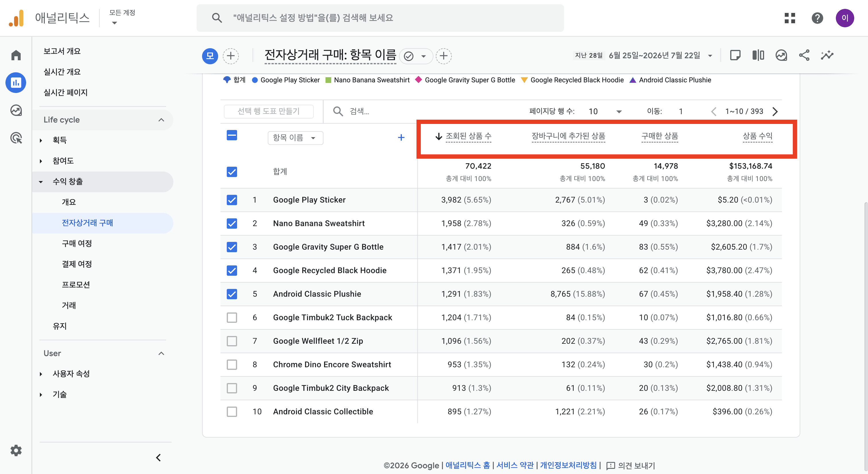Add a dimension with blue plus icon

click(x=401, y=137)
